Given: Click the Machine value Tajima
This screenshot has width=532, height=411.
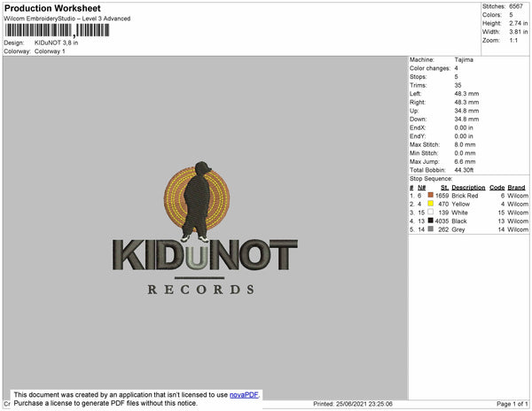Looking at the screenshot, I should [x=464, y=59].
